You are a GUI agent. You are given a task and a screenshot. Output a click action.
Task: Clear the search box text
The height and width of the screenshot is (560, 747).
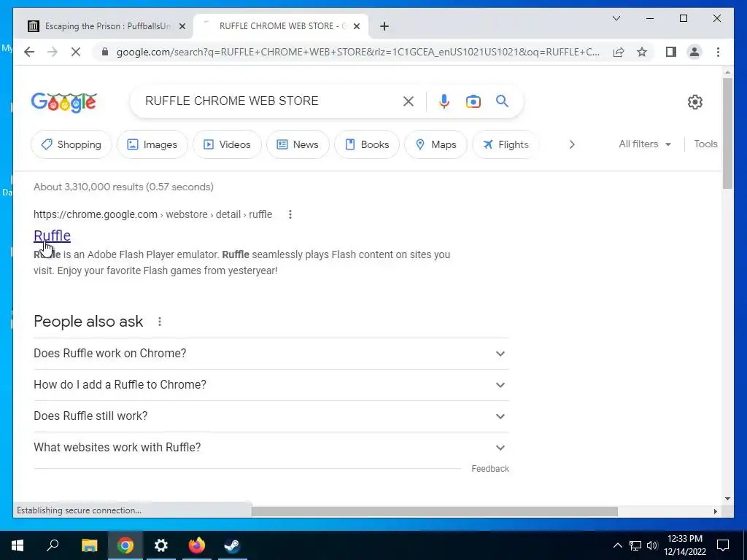(409, 101)
